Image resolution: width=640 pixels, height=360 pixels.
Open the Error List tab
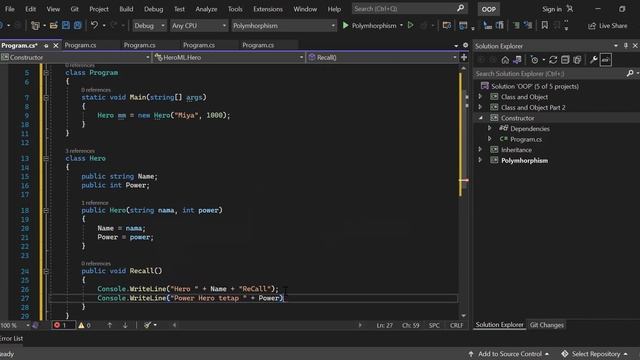pos(11,338)
